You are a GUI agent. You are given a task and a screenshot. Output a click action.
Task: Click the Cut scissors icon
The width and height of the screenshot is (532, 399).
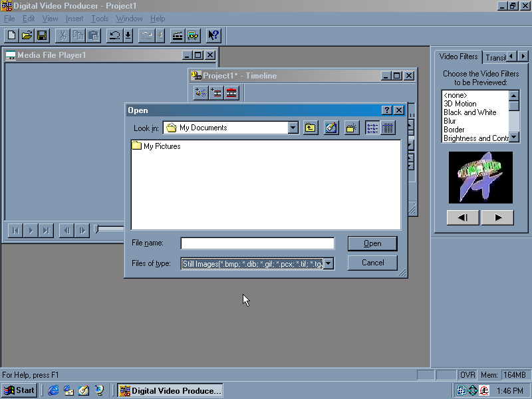point(63,35)
